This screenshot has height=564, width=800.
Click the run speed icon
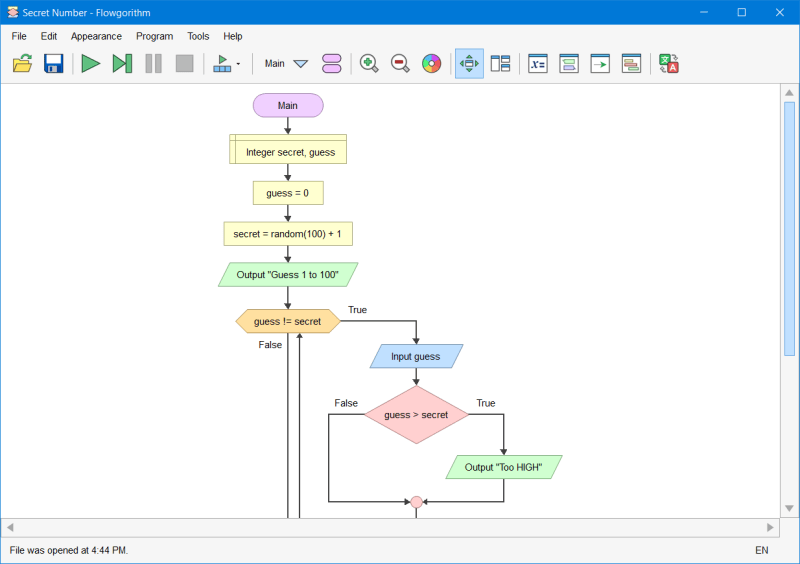pyautogui.click(x=222, y=64)
